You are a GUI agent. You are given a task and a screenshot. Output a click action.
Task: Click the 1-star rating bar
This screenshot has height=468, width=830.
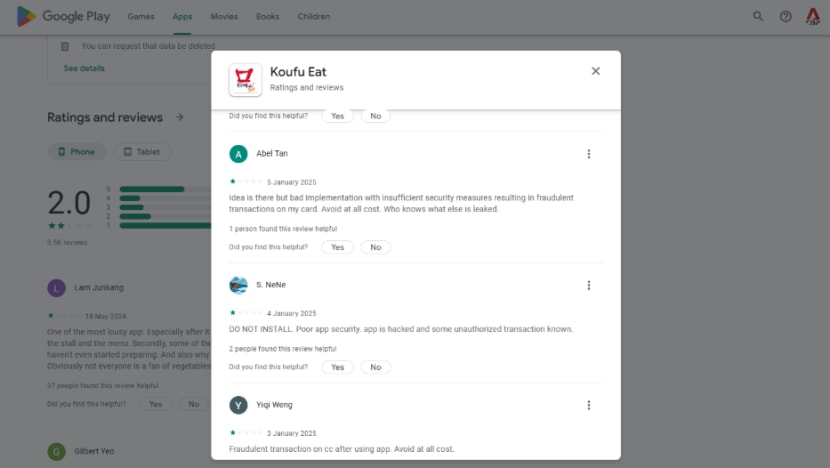coord(165,226)
